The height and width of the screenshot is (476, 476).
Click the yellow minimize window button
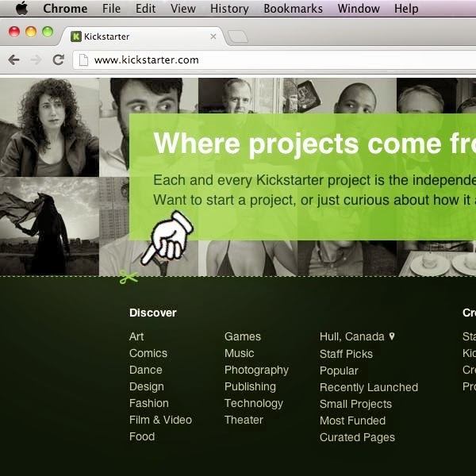31,32
